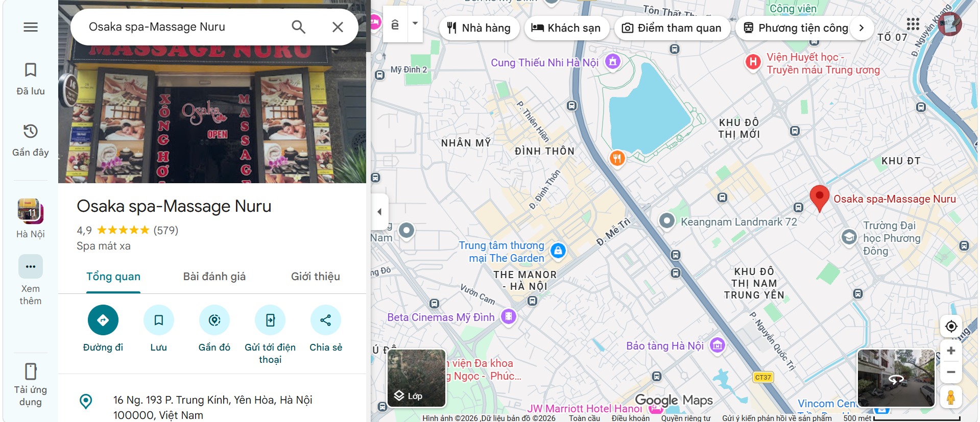The image size is (980, 422).
Task: Filter map by Điểm tham quan
Action: (672, 28)
